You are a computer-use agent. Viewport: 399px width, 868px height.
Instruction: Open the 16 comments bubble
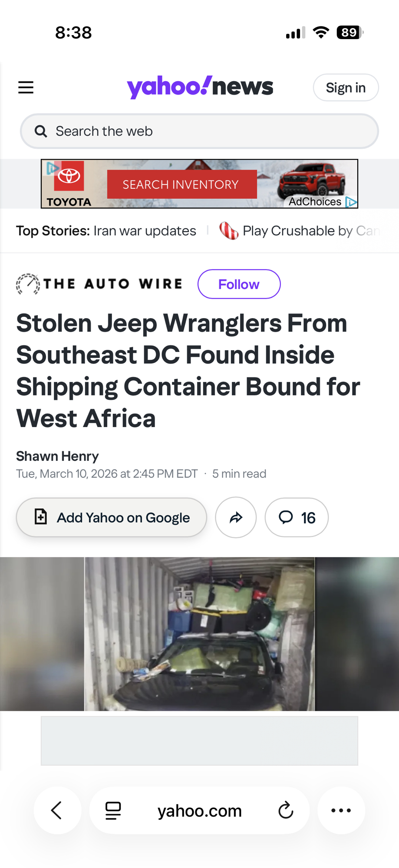[x=297, y=517]
